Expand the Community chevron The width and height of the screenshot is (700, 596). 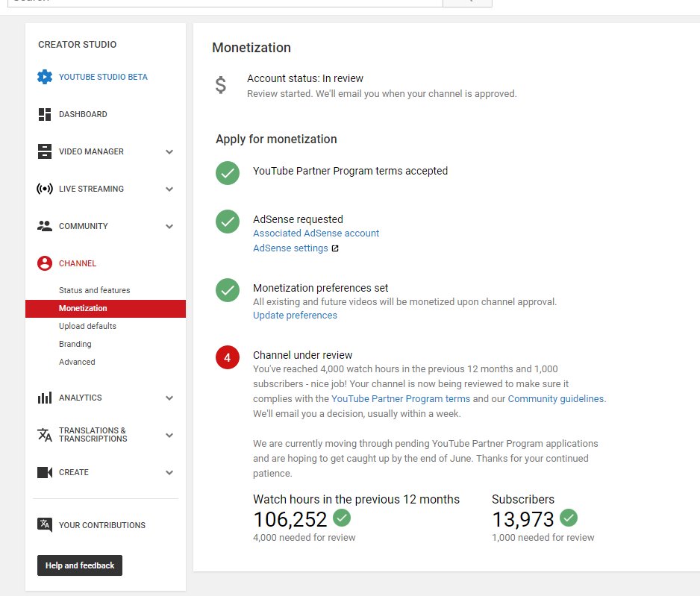169,226
